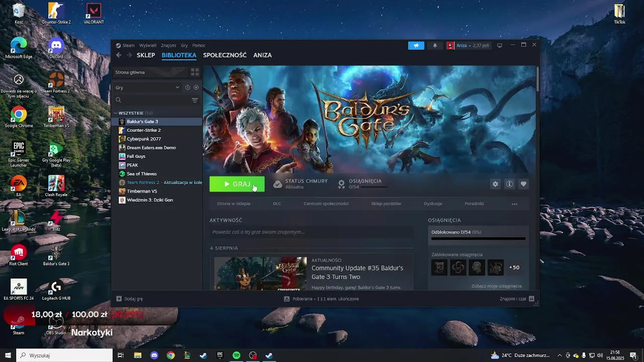This screenshot has width=644, height=362.
Task: Select Fall Guys in library list
Action: (157, 156)
